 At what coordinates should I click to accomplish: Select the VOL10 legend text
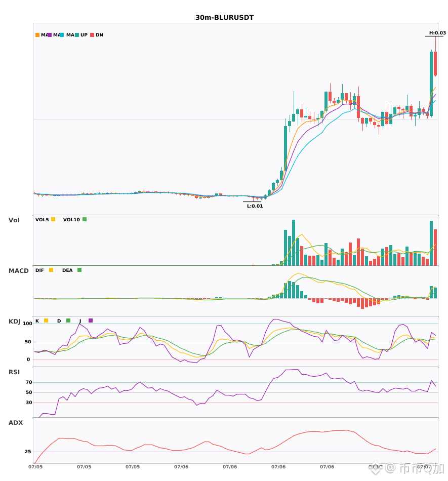click(x=71, y=220)
